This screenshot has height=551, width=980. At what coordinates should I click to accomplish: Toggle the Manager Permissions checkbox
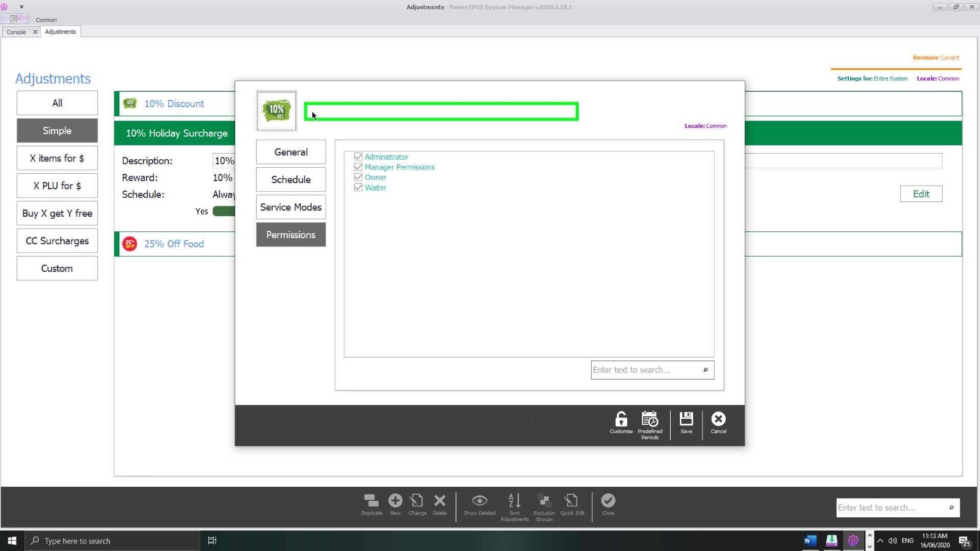point(358,167)
